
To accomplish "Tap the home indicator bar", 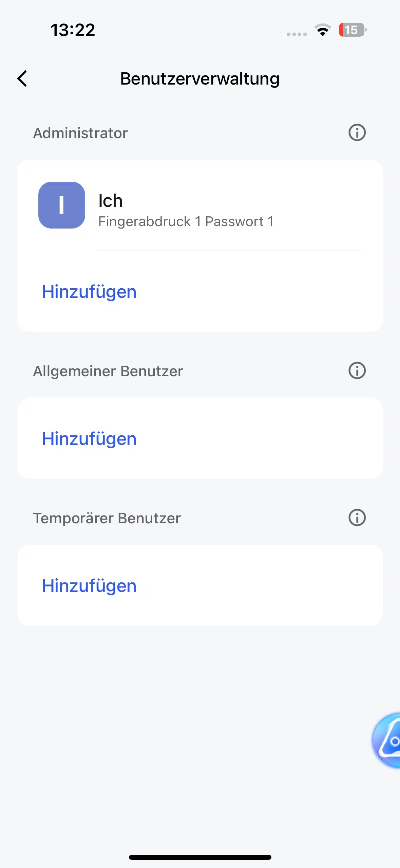I will tap(200, 857).
